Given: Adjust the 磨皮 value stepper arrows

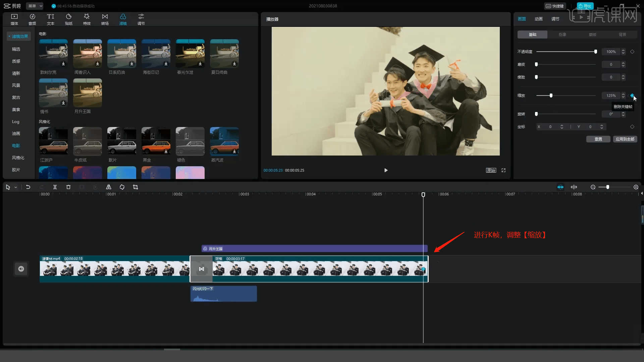Looking at the screenshot, I should click(x=623, y=64).
